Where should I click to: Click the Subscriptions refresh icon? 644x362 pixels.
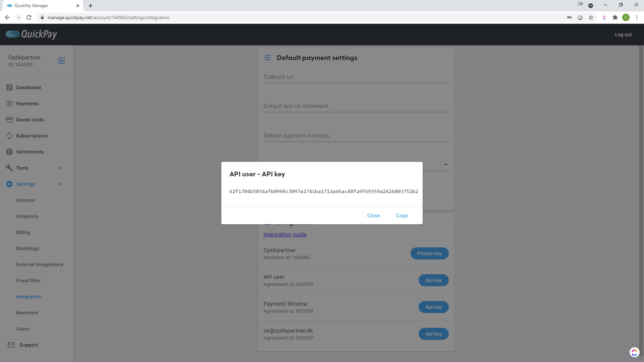click(x=9, y=136)
